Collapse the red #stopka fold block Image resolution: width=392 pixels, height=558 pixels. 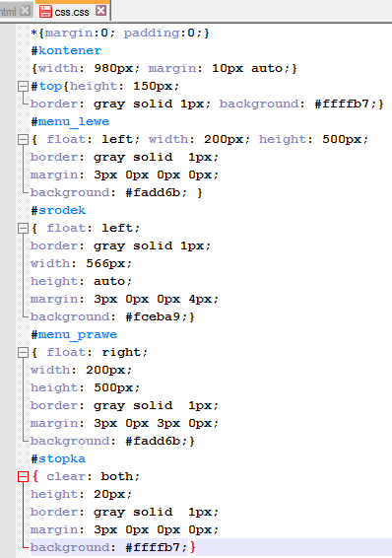23,476
